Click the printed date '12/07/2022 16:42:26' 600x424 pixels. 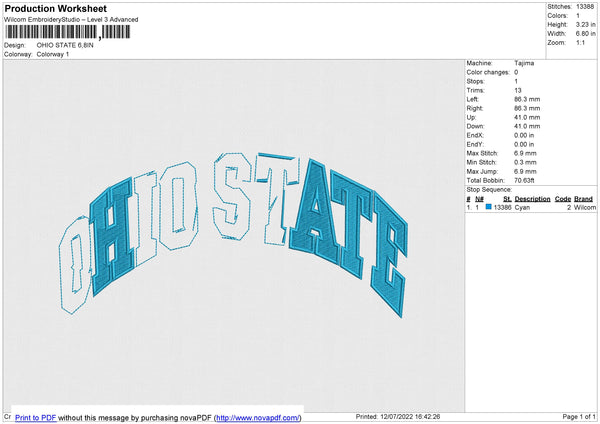tap(410, 416)
